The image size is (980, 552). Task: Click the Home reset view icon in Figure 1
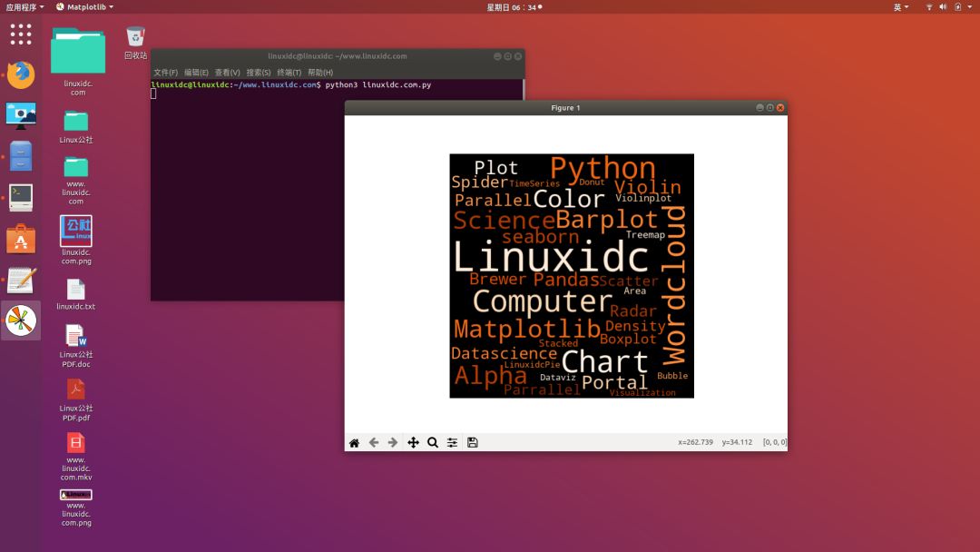pyautogui.click(x=355, y=443)
